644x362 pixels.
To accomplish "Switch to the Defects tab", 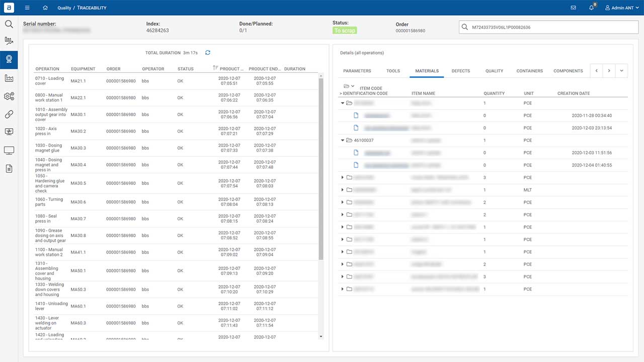I will 460,71.
